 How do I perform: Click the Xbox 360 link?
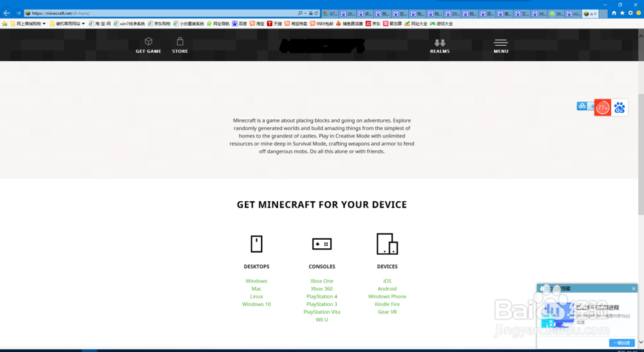[x=321, y=289]
